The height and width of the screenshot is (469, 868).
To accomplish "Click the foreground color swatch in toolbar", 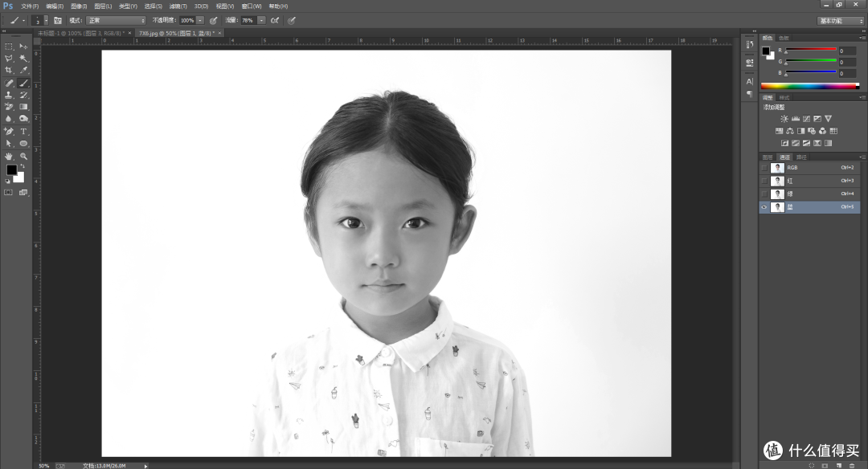I will pyautogui.click(x=11, y=170).
